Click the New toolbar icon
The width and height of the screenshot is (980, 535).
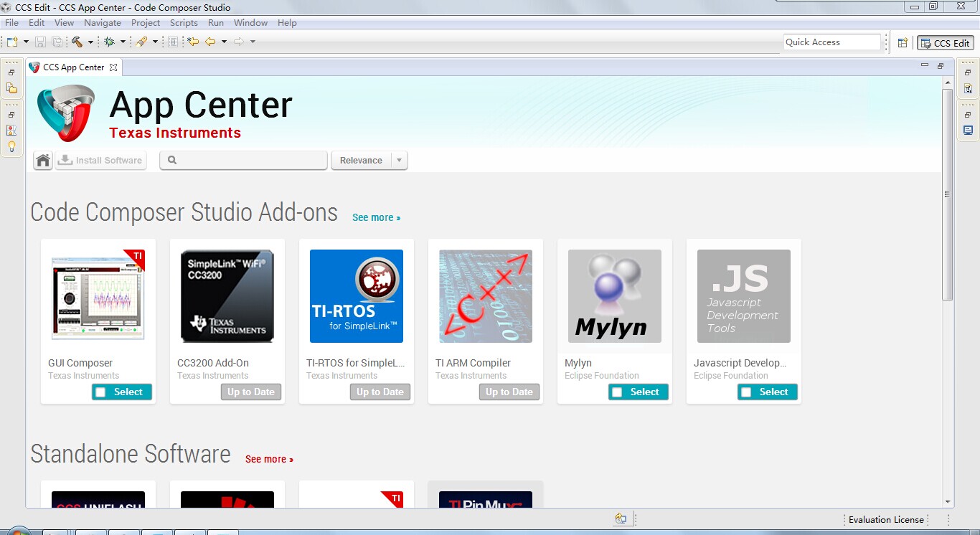pos(12,42)
